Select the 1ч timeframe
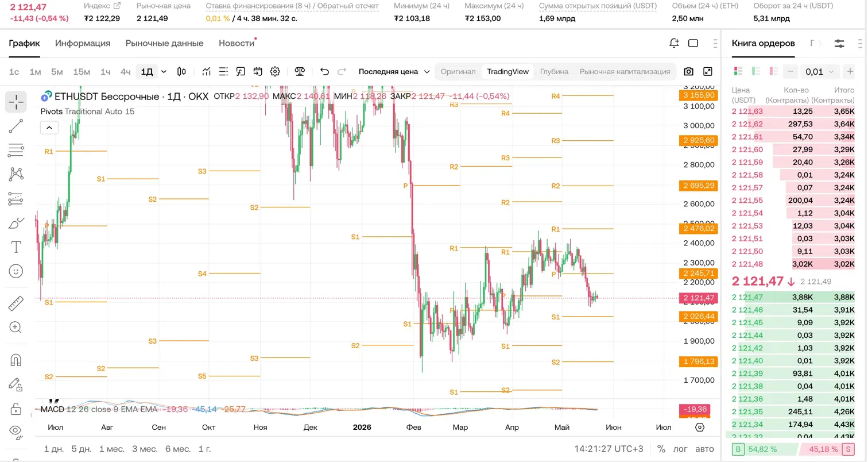Image resolution: width=868 pixels, height=462 pixels. pos(106,72)
